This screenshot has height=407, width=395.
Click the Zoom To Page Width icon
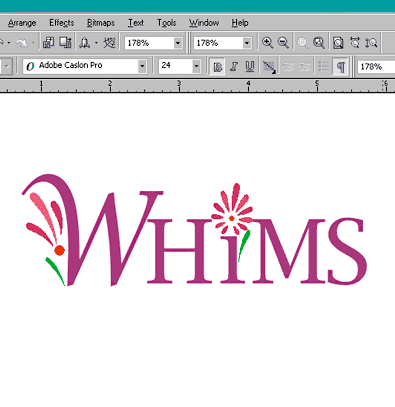pos(355,43)
